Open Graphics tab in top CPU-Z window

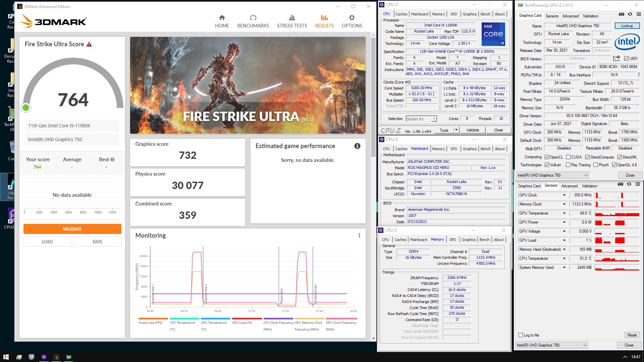point(470,14)
